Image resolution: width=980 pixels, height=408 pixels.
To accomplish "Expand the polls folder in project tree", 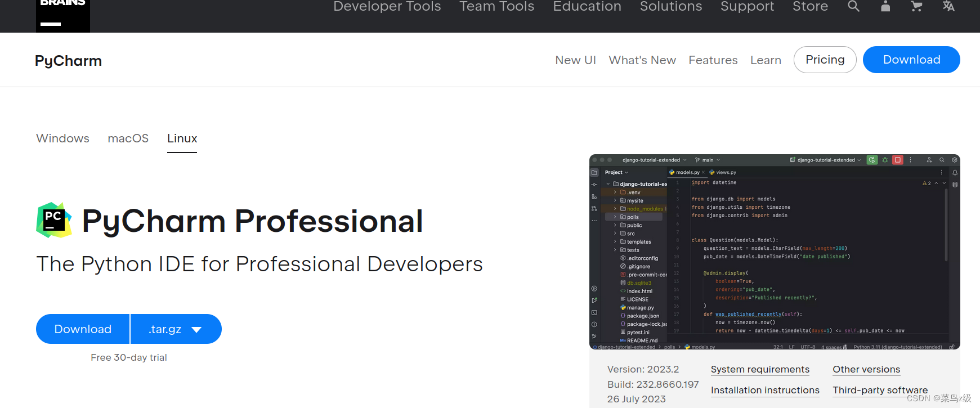I will click(615, 217).
